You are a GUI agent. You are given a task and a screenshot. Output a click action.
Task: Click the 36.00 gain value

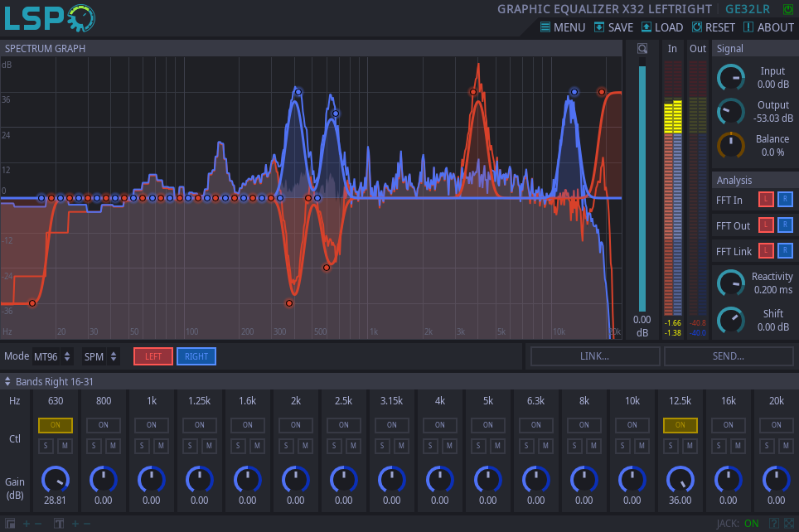(x=680, y=501)
